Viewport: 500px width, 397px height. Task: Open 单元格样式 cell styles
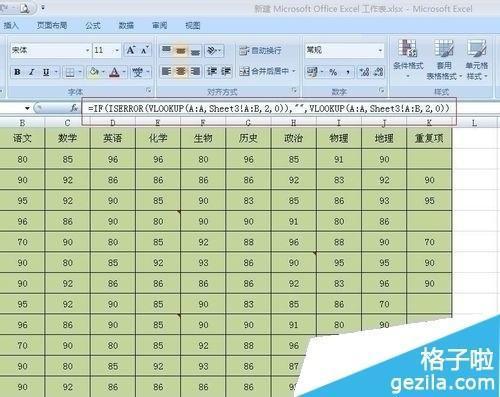477,59
